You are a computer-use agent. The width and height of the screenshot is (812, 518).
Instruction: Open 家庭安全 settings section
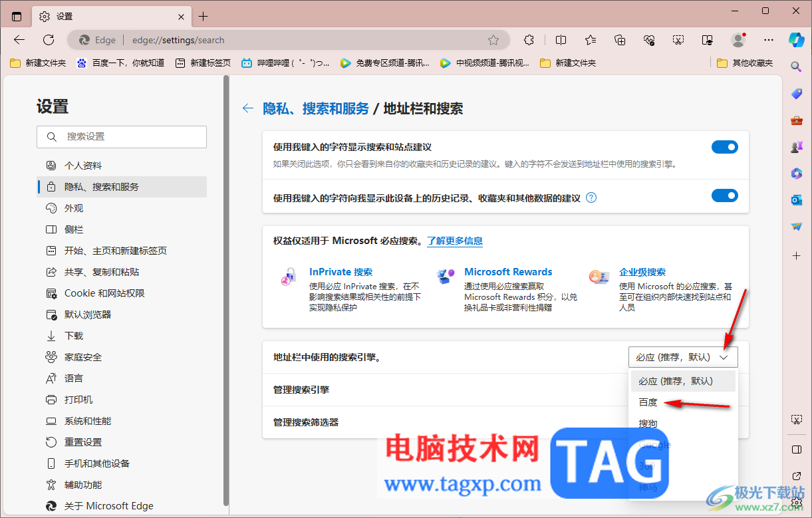tap(122, 357)
